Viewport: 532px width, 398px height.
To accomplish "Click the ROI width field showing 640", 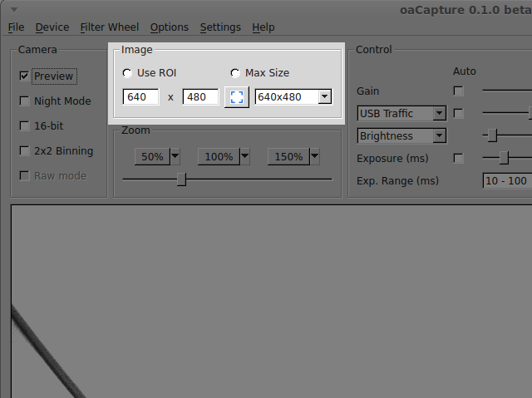I will tap(141, 97).
